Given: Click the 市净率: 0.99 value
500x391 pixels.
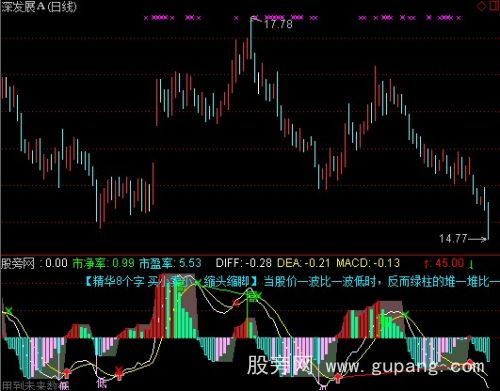Looking at the screenshot, I should point(103,263).
